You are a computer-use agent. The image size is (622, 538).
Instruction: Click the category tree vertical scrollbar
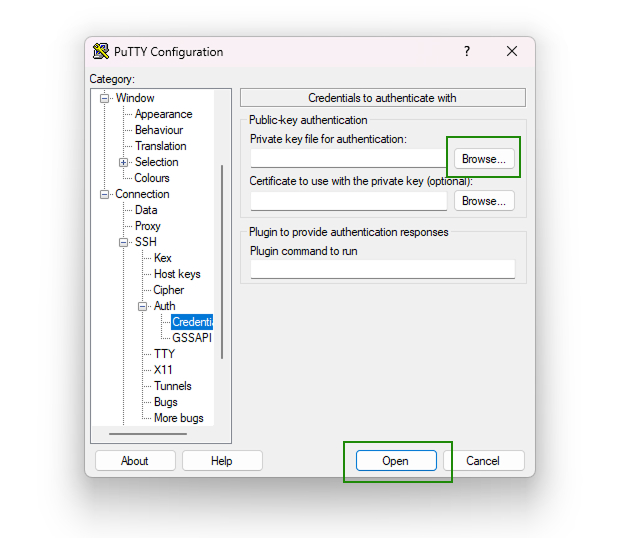222,260
